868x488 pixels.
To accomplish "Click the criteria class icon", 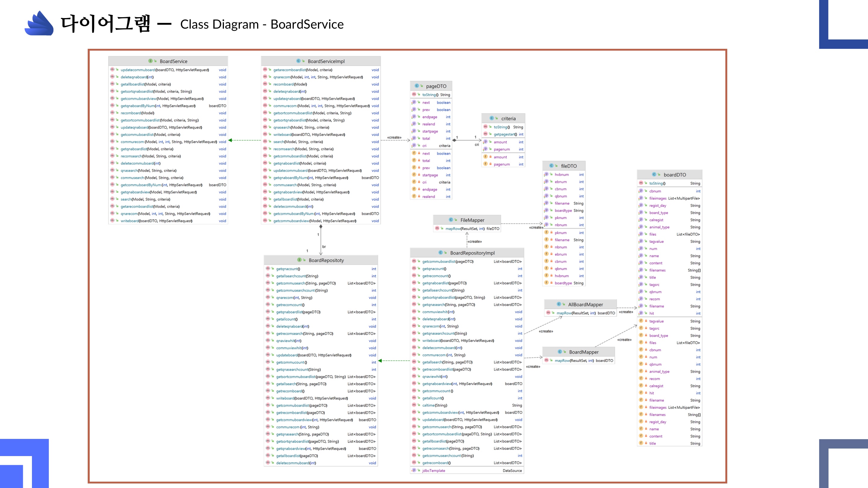I will tap(492, 118).
